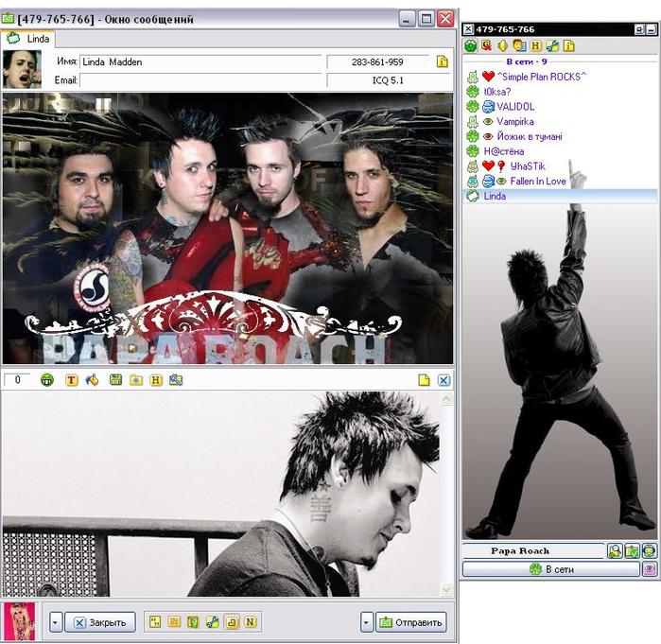
Task: Click the red balloon icon beside YhaSTik
Action: click(x=501, y=166)
